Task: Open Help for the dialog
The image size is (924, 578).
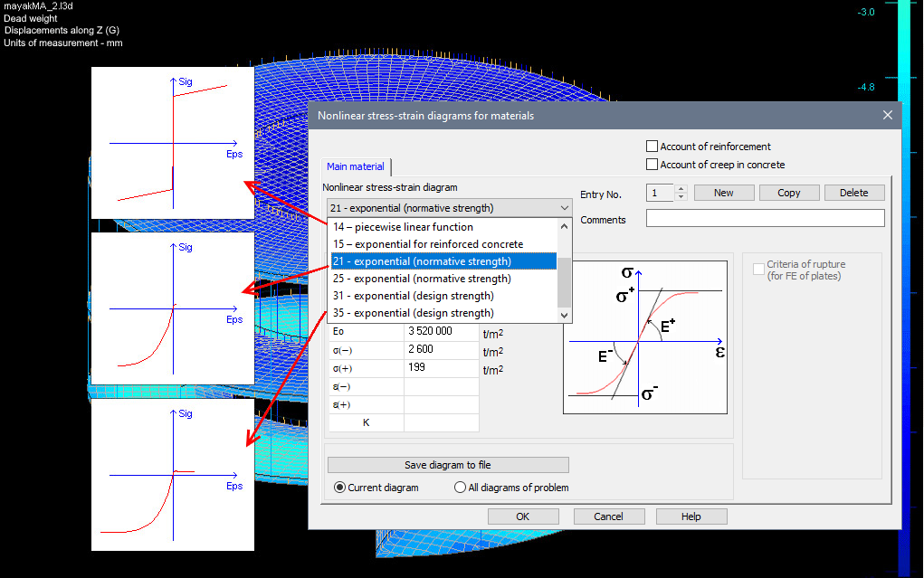Action: [691, 516]
